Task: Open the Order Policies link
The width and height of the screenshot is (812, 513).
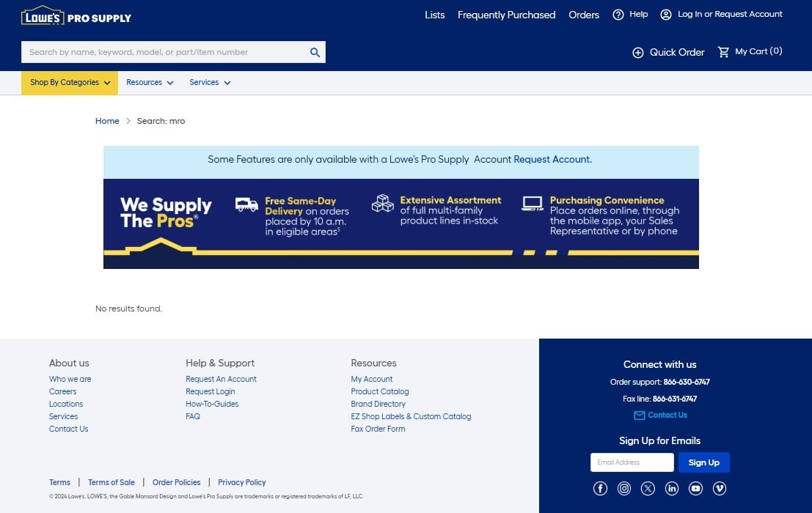Action: click(176, 482)
